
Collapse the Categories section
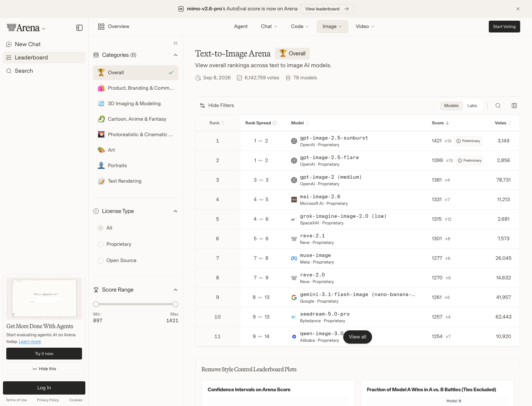tap(175, 55)
